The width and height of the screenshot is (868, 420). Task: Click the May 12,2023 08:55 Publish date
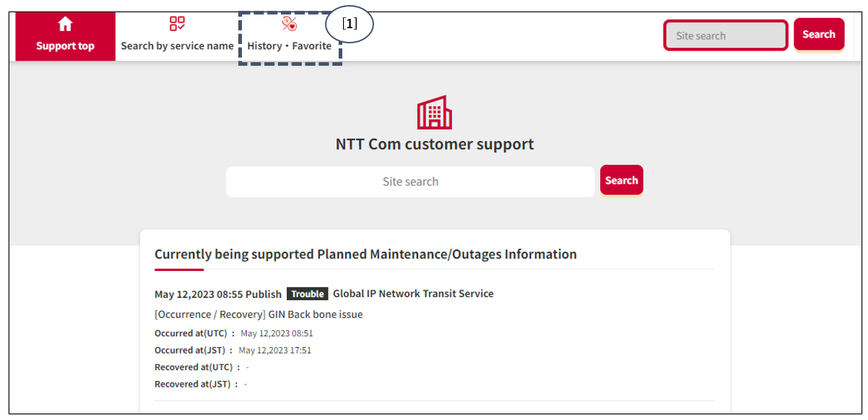pos(218,294)
